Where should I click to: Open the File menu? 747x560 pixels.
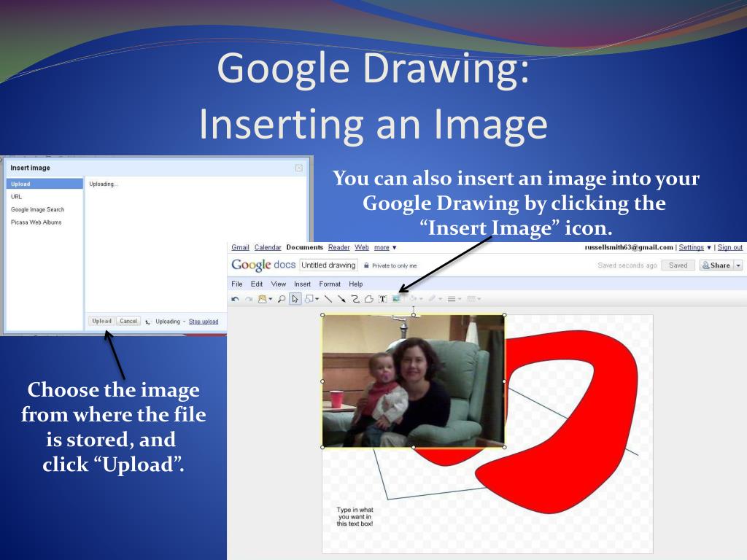click(237, 284)
